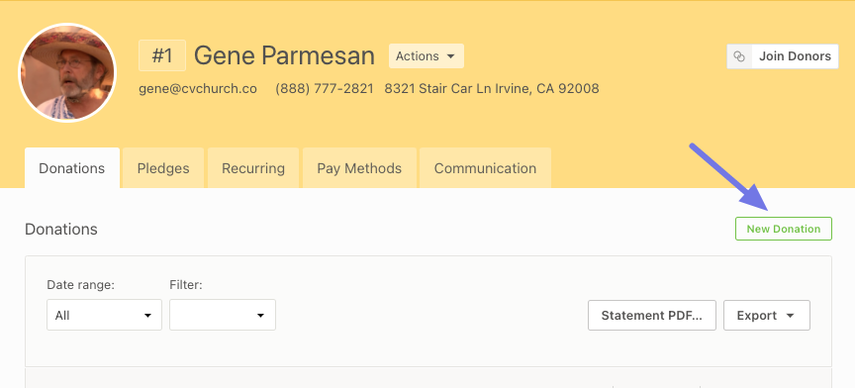The width and height of the screenshot is (855, 388).
Task: Go to the Pay Methods tab
Action: tap(359, 168)
